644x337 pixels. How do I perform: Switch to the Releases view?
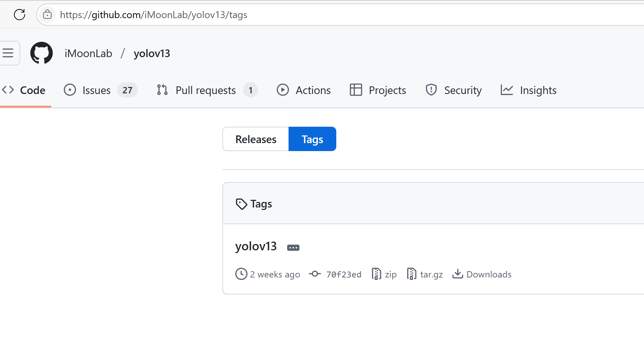[x=256, y=139]
